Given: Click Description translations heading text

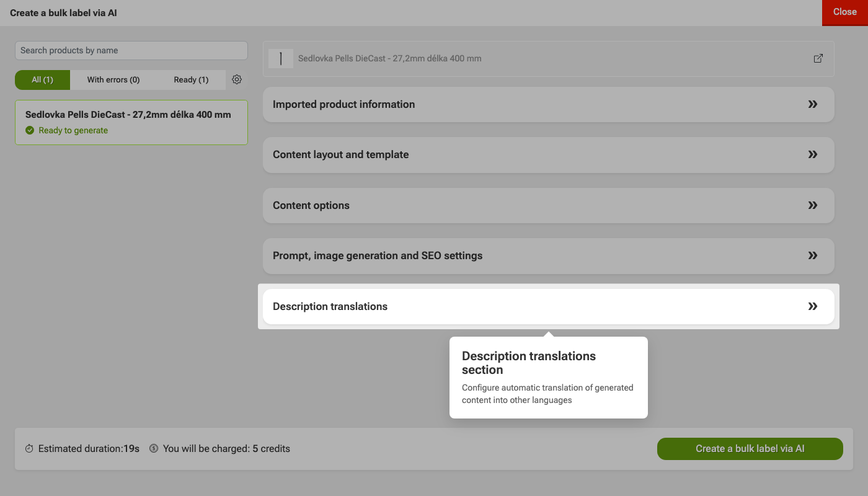Looking at the screenshot, I should (330, 306).
